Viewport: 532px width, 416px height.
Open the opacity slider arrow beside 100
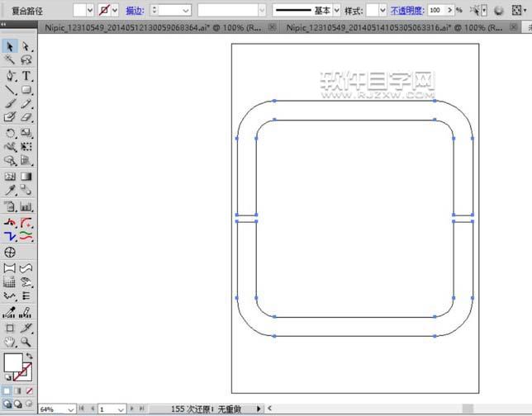click(450, 10)
